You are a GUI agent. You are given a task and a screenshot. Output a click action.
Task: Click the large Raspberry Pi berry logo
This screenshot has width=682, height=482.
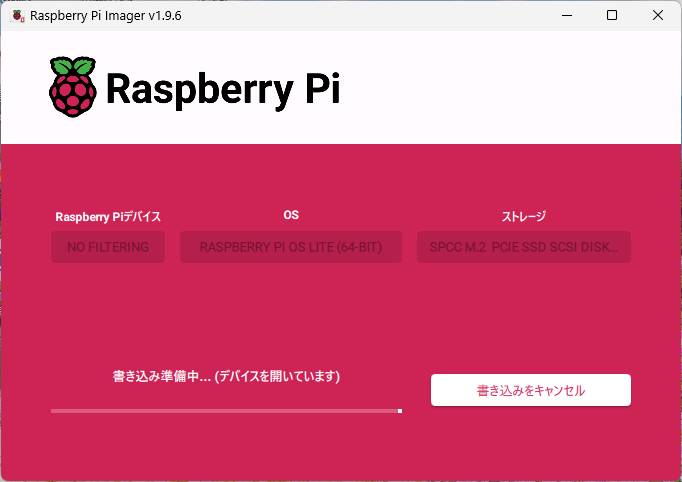click(x=73, y=87)
